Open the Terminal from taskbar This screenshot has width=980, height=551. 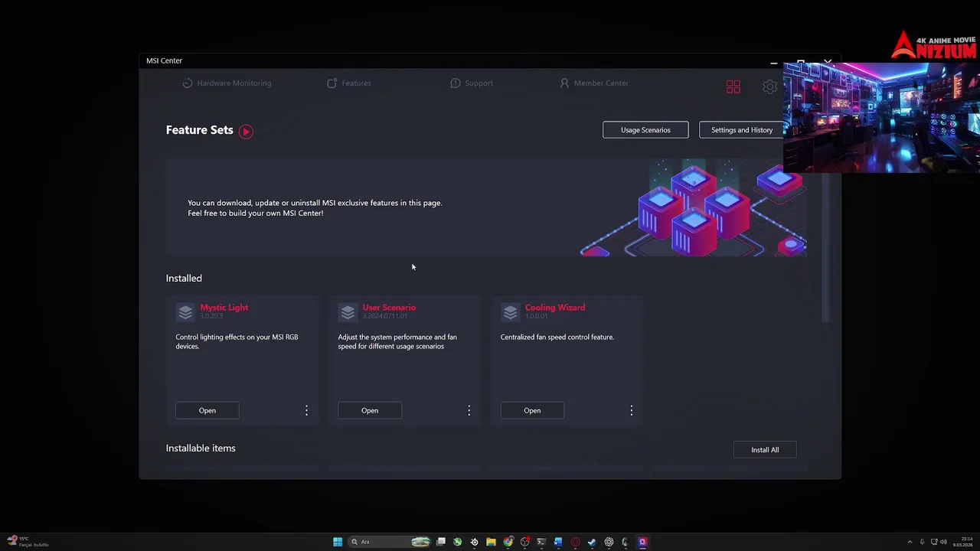pos(541,542)
